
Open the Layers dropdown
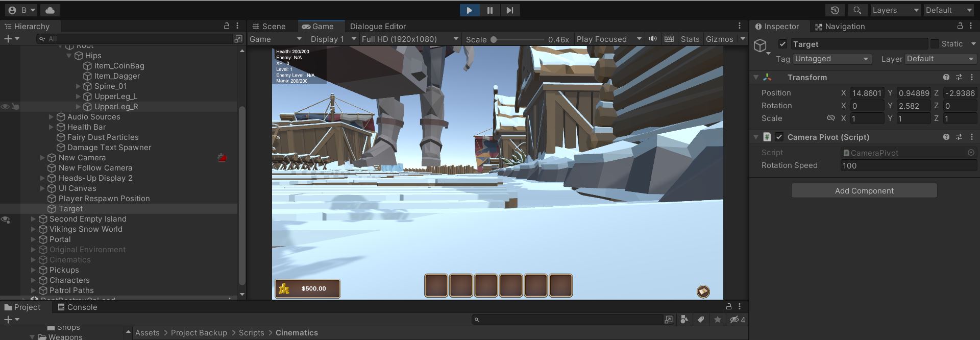click(x=895, y=10)
